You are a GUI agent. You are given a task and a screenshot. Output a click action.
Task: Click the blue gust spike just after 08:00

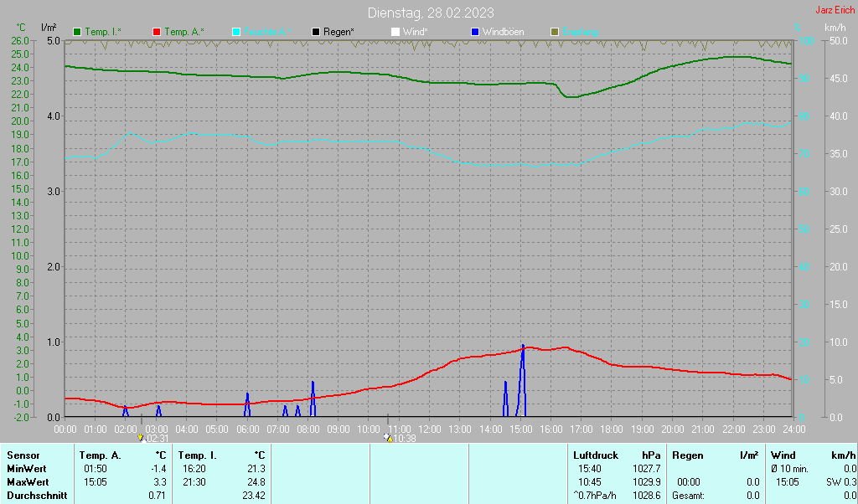coord(313,399)
